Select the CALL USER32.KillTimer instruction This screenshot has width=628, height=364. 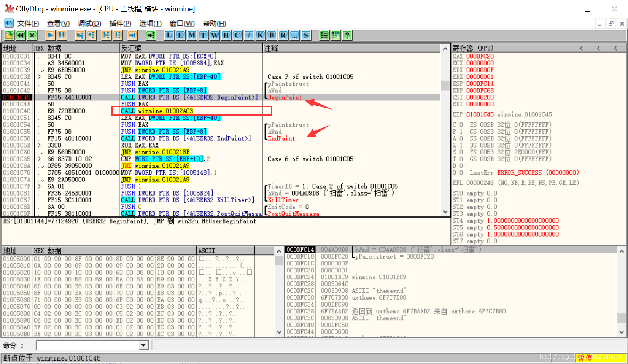(x=188, y=200)
